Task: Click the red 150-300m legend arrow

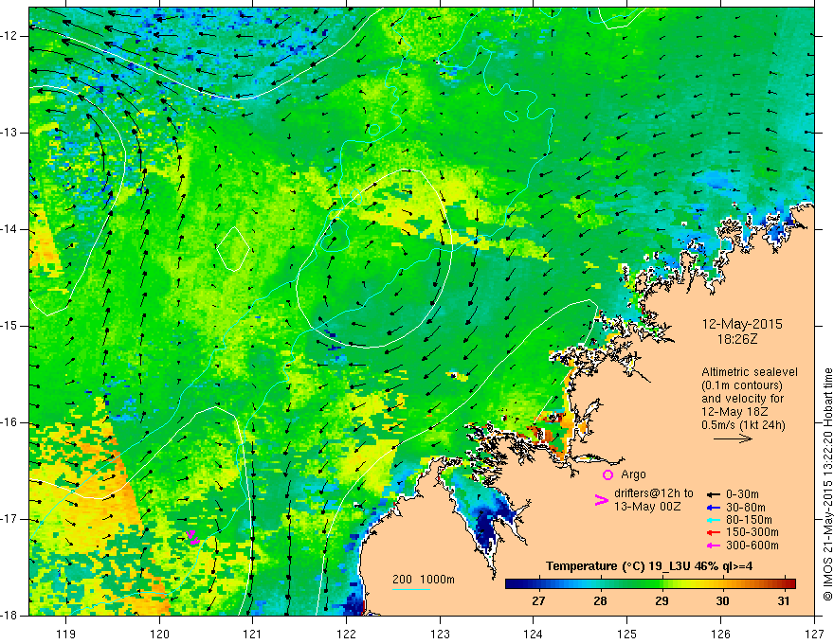Action: 714,532
